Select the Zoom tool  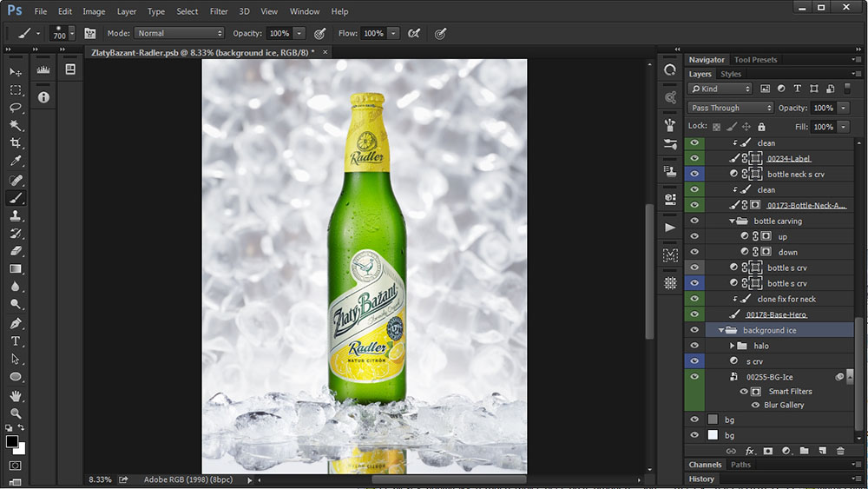tap(16, 413)
